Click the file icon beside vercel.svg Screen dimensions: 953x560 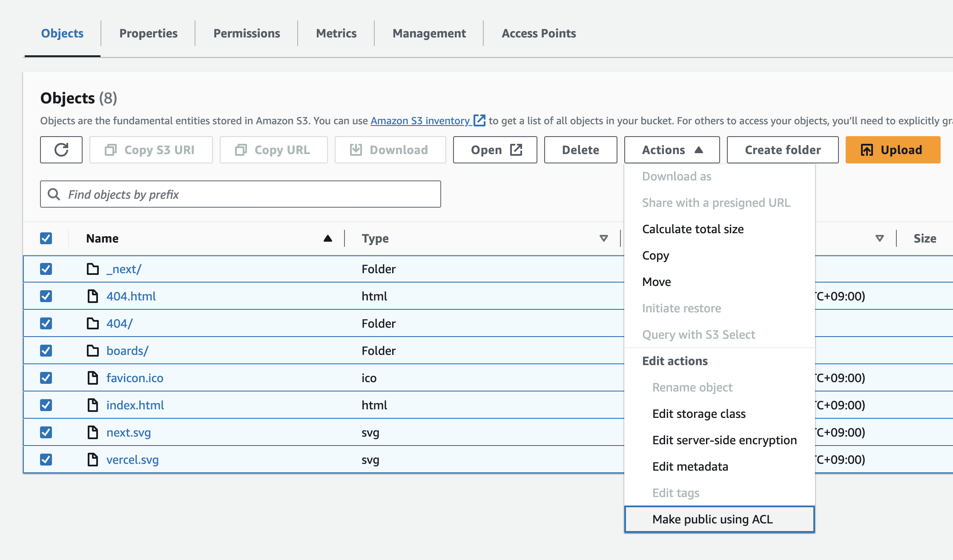point(92,460)
